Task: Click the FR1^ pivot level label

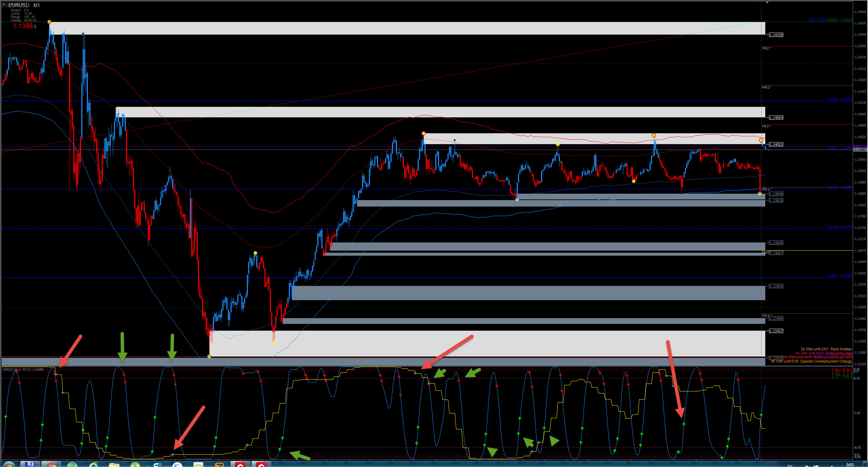Action: coord(767,127)
